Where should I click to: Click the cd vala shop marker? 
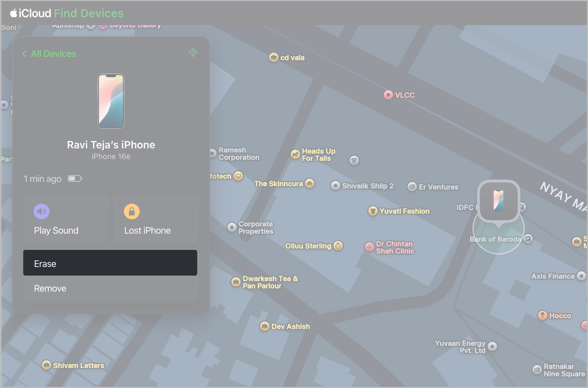tap(273, 57)
